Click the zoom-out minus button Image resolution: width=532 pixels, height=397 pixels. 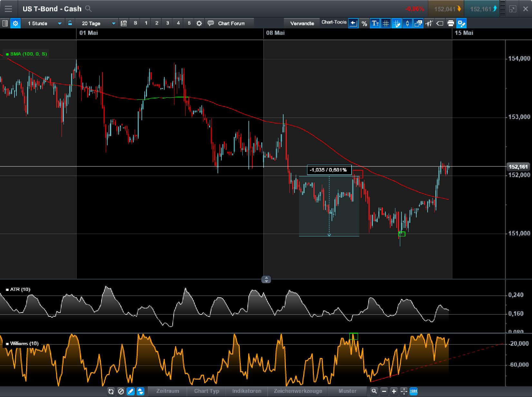[x=384, y=391]
